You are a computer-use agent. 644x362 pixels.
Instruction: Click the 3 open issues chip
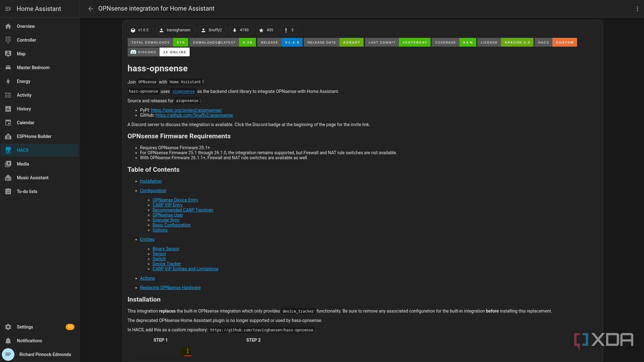point(289,30)
